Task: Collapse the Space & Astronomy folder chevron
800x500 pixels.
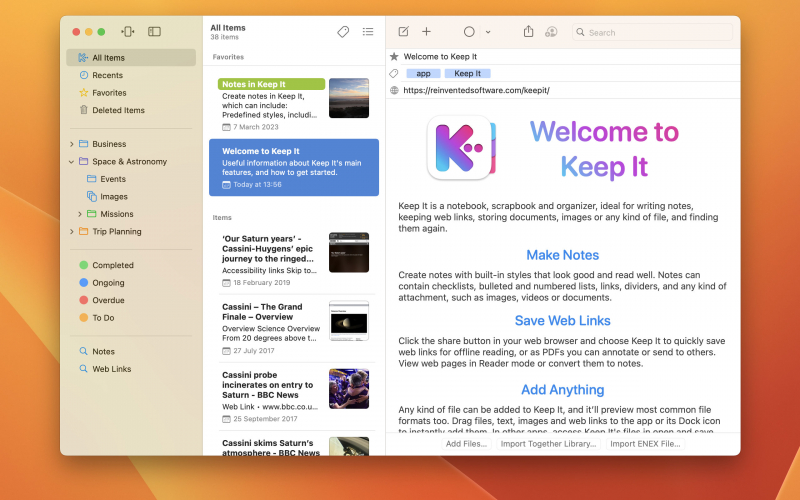Action: 71,161
